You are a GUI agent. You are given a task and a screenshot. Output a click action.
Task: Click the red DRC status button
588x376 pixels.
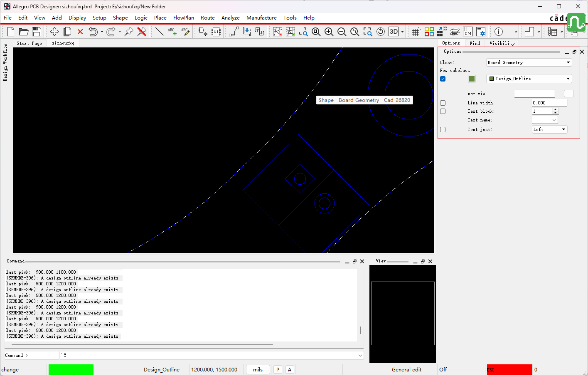click(509, 369)
